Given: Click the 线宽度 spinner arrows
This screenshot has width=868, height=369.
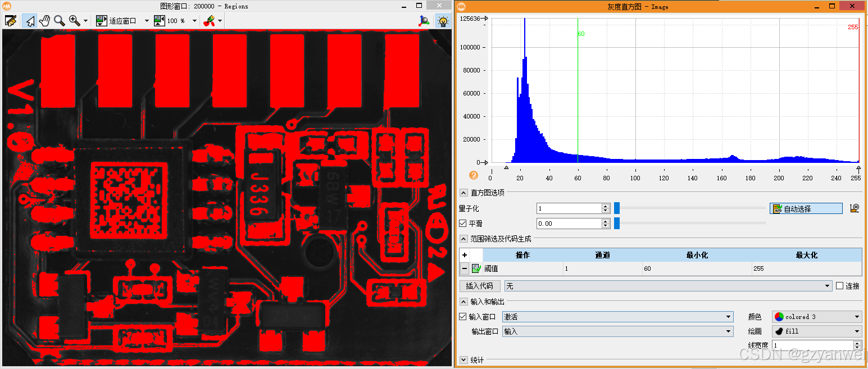Looking at the screenshot, I should pos(857,345).
